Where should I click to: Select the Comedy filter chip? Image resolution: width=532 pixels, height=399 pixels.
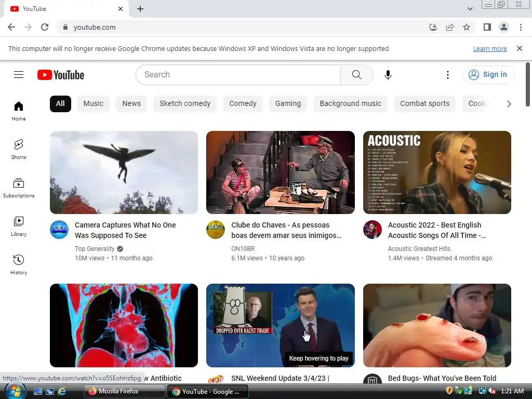[x=243, y=103]
